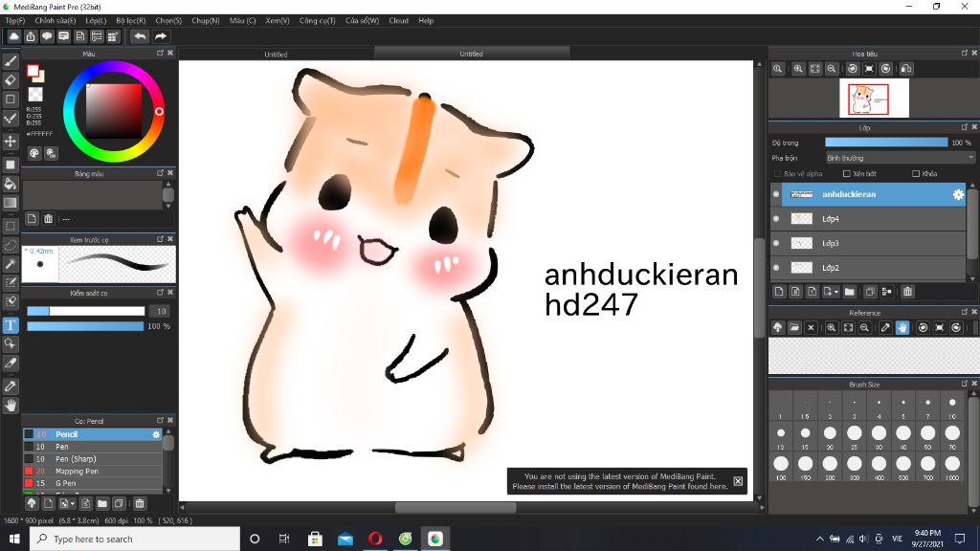Open the Cửa sổ(W) menu
The height and width of the screenshot is (551, 980).
pos(362,21)
